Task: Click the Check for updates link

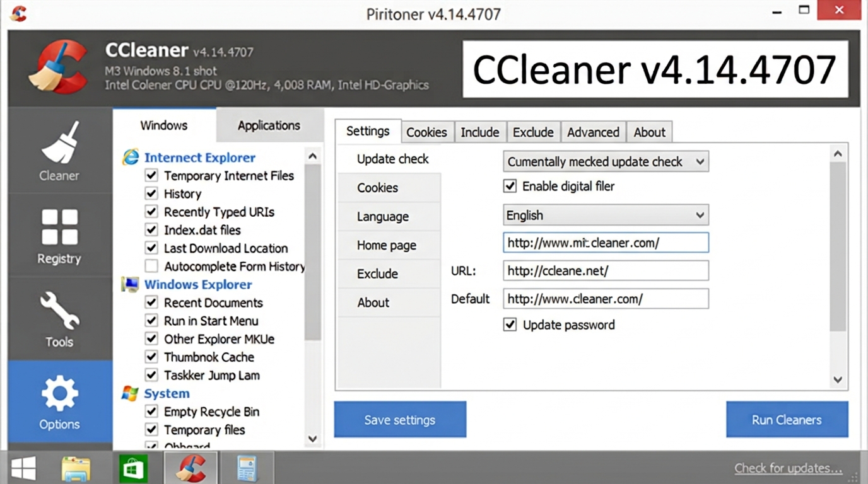Action: point(788,468)
